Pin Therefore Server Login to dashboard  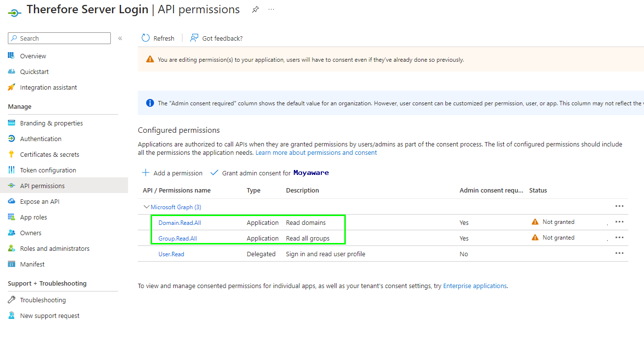255,9
